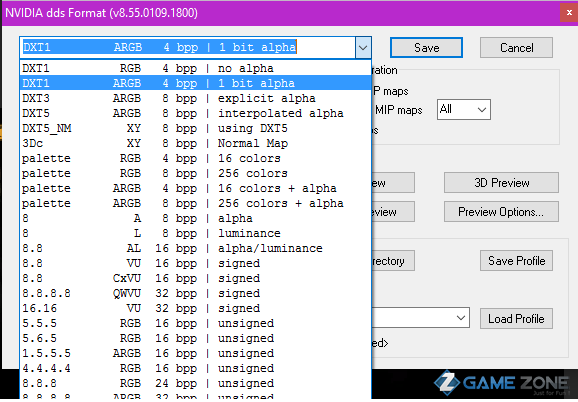Choose palette ARGB 16 colors + alpha
The width and height of the screenshot is (578, 402).
coord(195,188)
